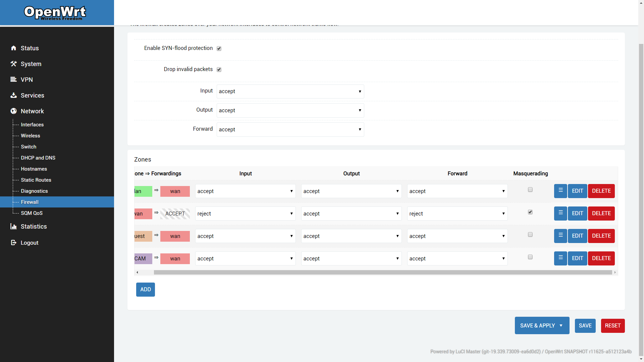Click the ADD button for new zone
Viewport: 644px width, 362px height.
click(146, 289)
